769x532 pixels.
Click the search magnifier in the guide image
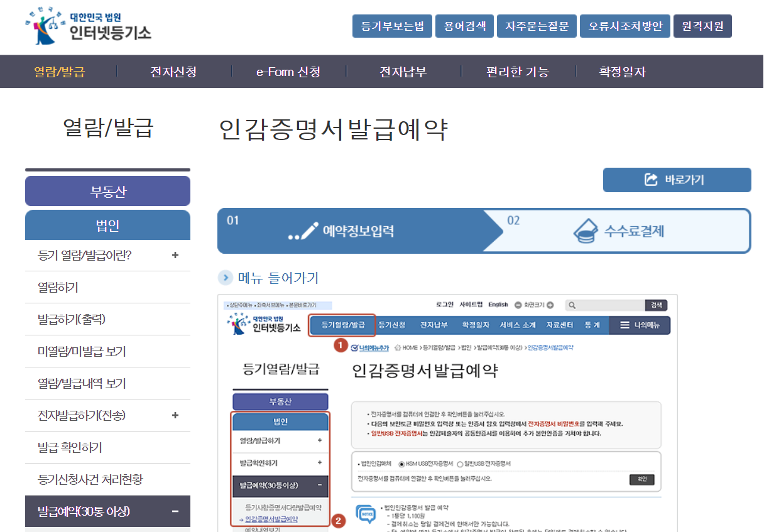tap(572, 305)
